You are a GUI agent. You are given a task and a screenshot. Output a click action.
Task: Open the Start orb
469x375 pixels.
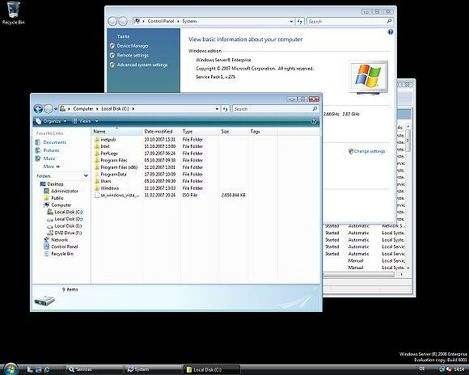point(11,369)
